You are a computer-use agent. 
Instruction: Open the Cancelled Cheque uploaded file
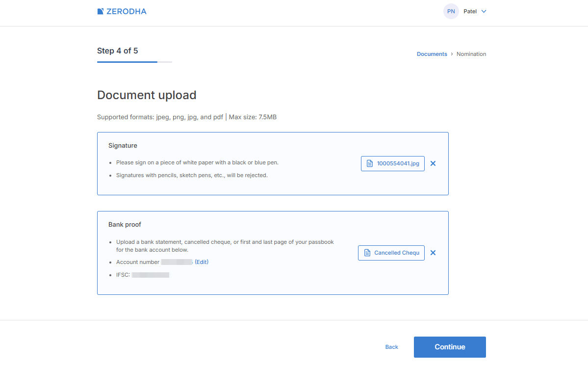coord(391,253)
